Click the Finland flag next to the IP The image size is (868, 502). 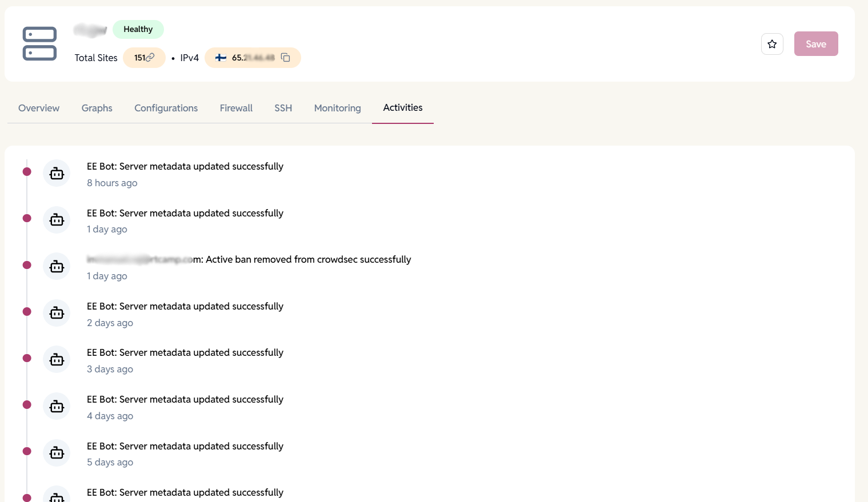pos(221,57)
